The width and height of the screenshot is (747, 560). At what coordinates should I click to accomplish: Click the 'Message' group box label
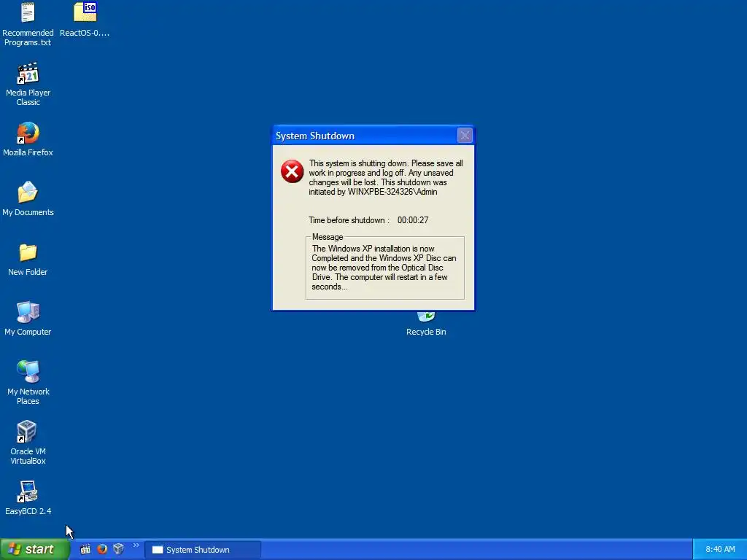click(x=328, y=237)
